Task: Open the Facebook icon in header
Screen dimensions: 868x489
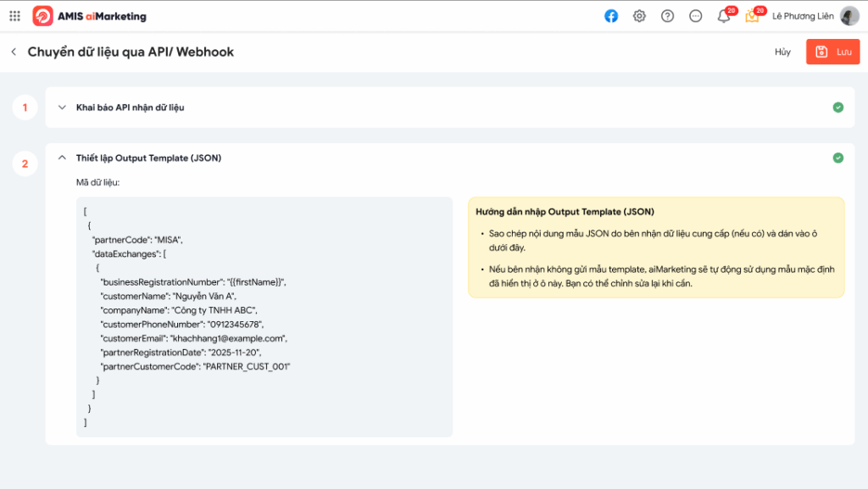Action: 611,16
